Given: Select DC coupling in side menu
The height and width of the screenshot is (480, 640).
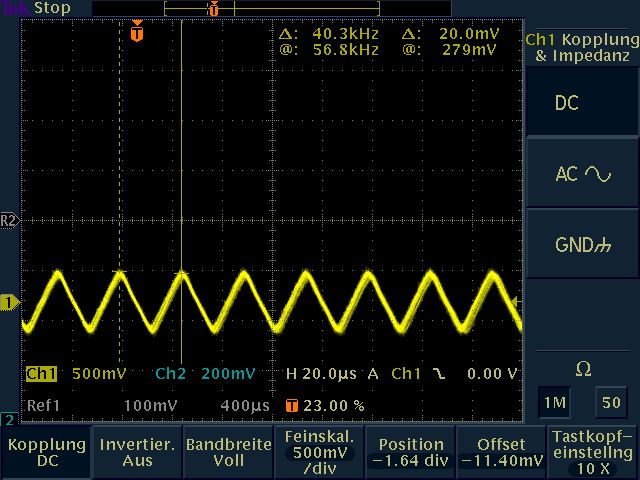Looking at the screenshot, I should (582, 103).
